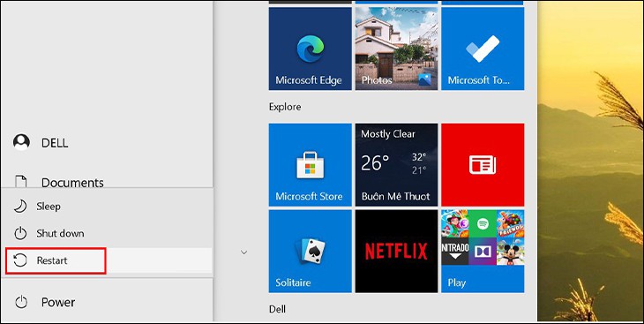The image size is (644, 324).
Task: Open the red News tile
Action: (483, 164)
